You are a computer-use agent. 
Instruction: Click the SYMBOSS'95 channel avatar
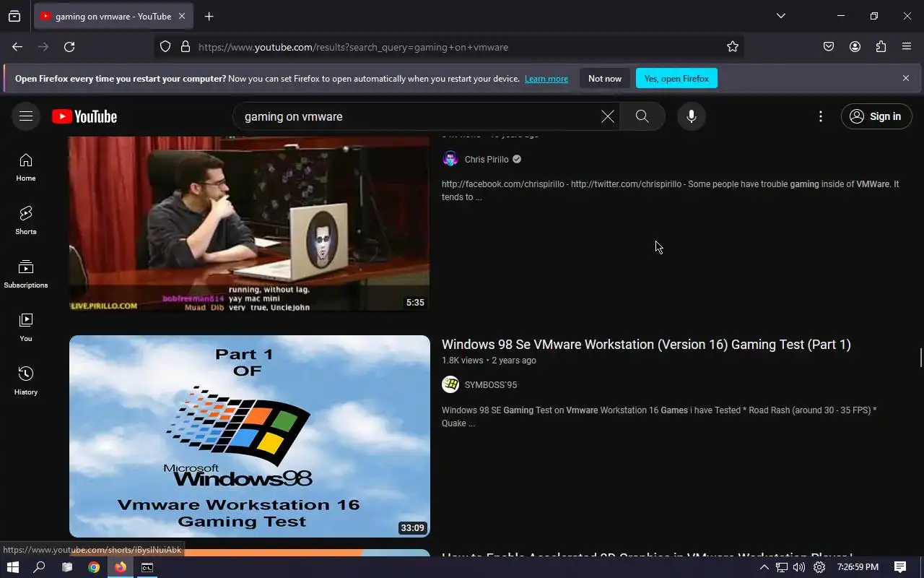point(450,384)
